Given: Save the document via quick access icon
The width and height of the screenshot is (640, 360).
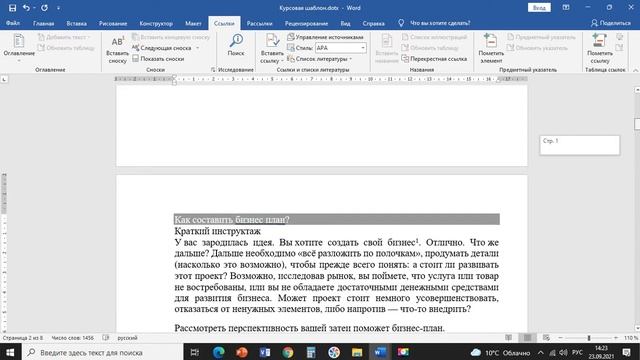Looking at the screenshot, I should (13, 8).
